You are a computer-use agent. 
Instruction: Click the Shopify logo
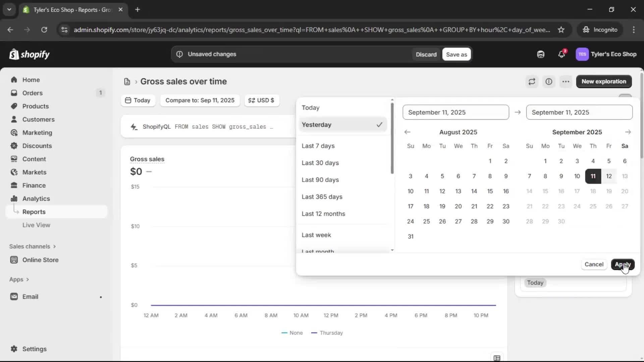point(30,54)
